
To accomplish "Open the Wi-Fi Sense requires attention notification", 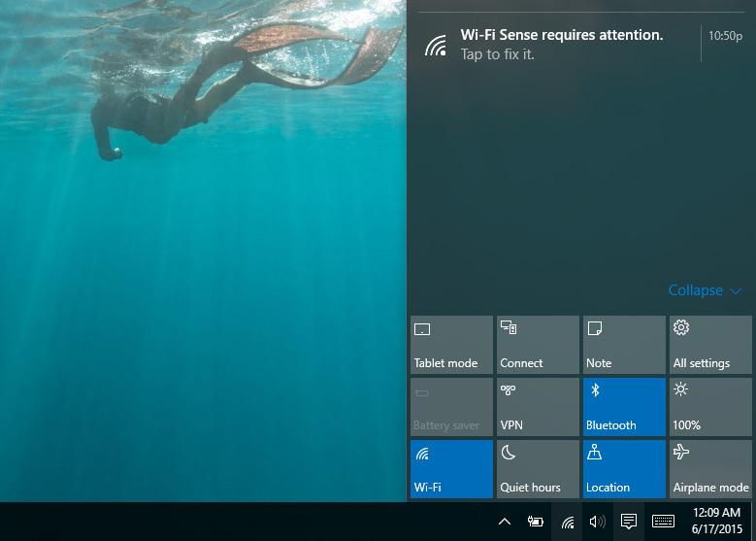I will [581, 45].
